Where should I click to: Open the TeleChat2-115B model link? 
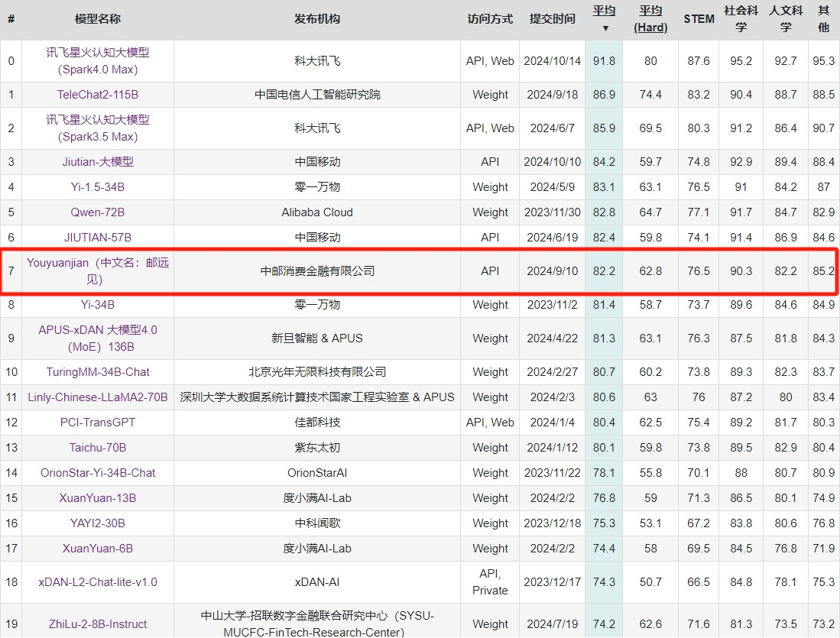coord(98,95)
